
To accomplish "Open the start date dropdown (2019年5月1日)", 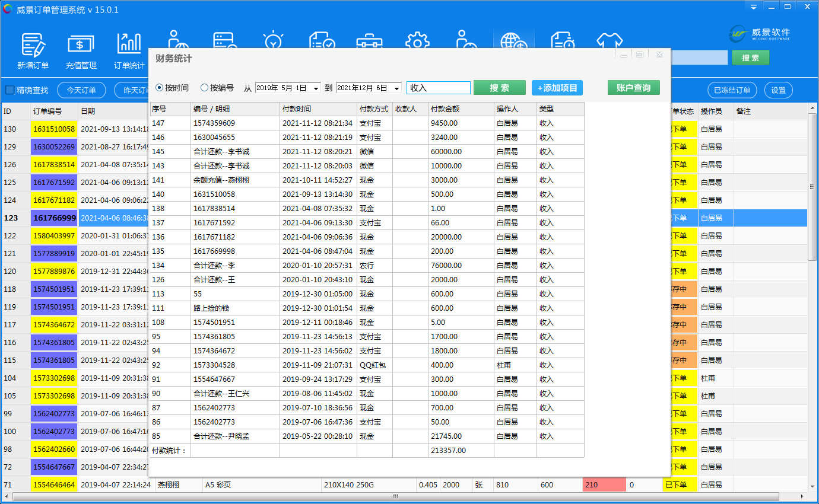I will [x=316, y=88].
